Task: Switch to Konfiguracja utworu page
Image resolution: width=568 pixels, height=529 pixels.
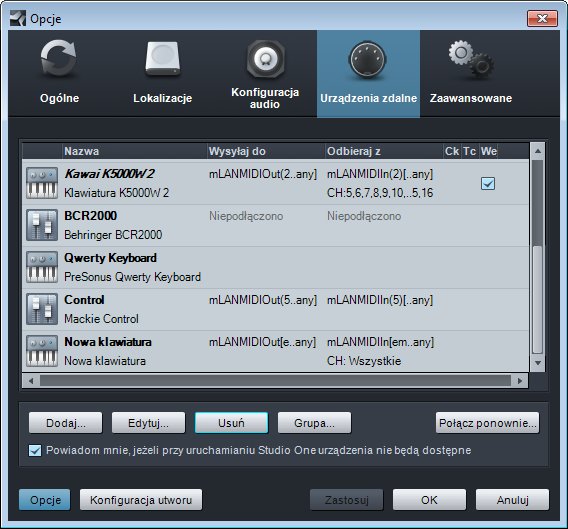Action: (141, 500)
